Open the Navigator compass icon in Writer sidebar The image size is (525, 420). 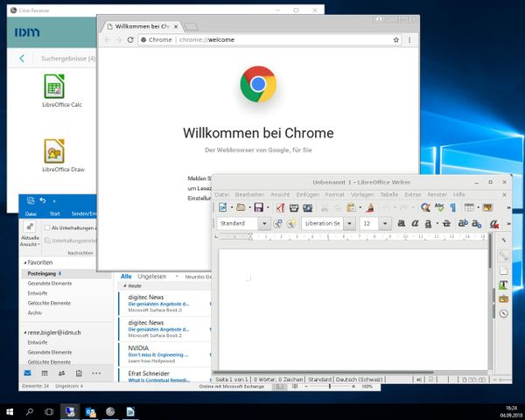tap(503, 313)
